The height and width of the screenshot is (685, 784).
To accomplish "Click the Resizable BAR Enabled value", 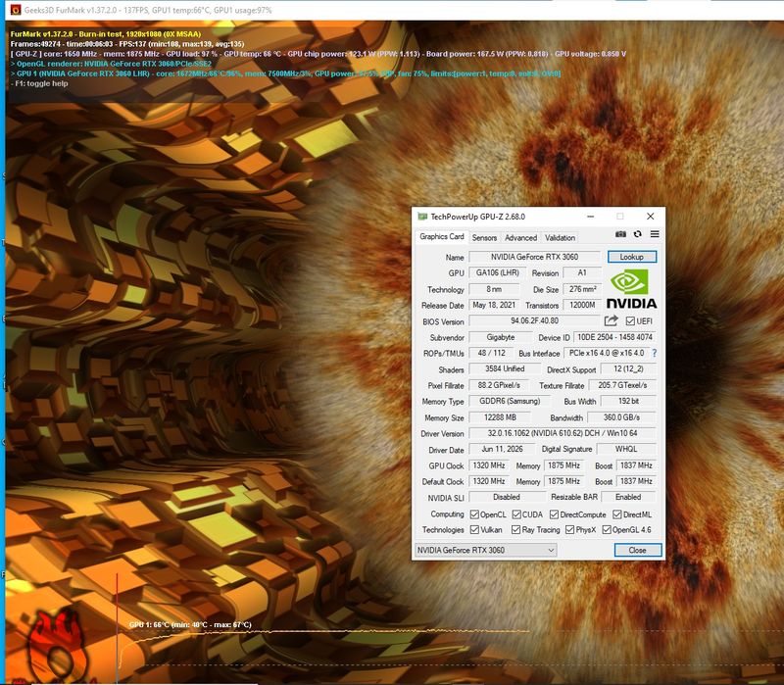I will pos(628,497).
